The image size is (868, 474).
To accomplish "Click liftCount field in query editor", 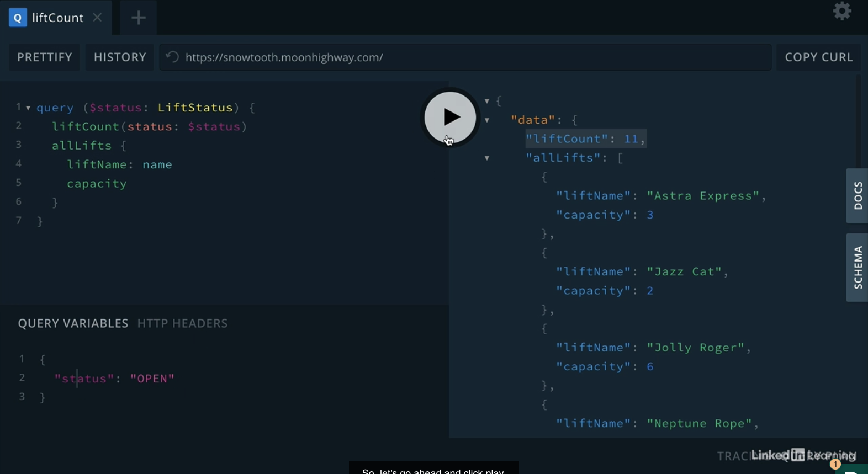I will pos(86,127).
